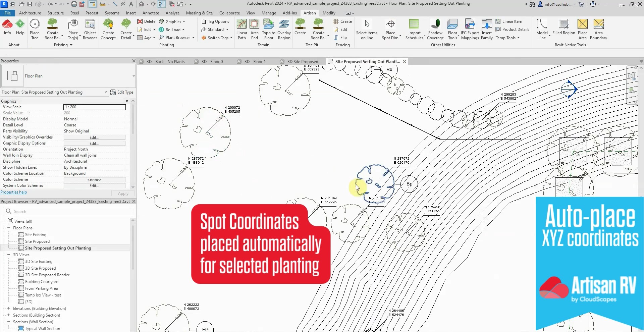The height and width of the screenshot is (332, 644).
Task: Switch to the Architecture ribbon tab
Action: [30, 13]
